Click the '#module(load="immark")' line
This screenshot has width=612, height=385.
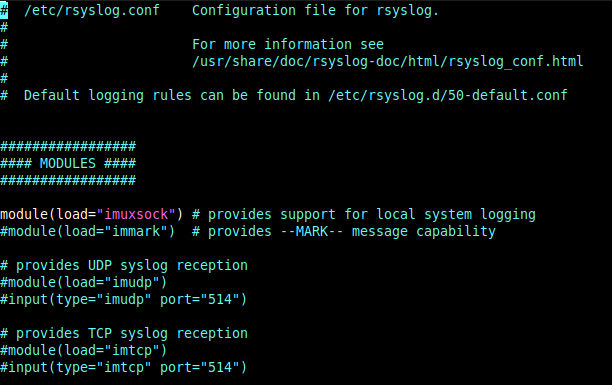(87, 232)
